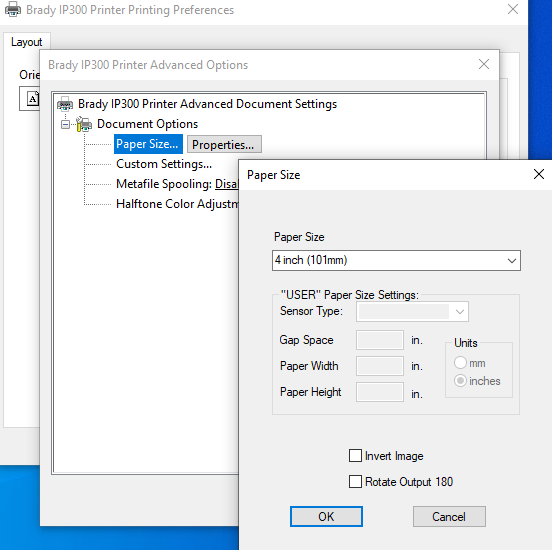Click the Paper Width input field

pos(380,366)
